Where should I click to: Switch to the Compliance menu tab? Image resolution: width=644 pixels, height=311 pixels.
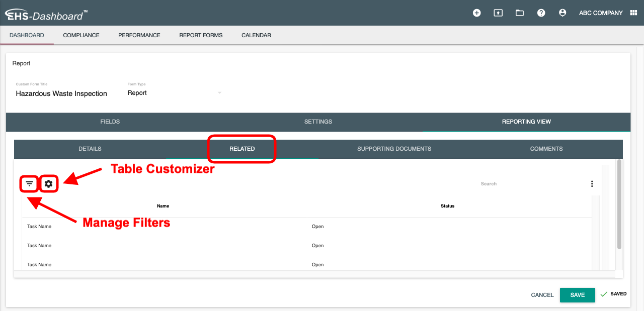[x=81, y=35]
